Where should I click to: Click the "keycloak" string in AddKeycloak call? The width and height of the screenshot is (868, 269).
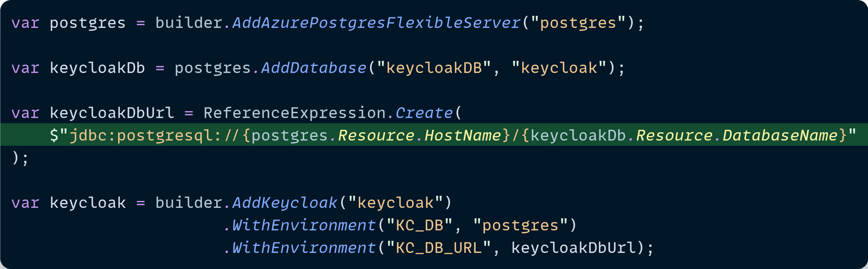tap(395, 203)
